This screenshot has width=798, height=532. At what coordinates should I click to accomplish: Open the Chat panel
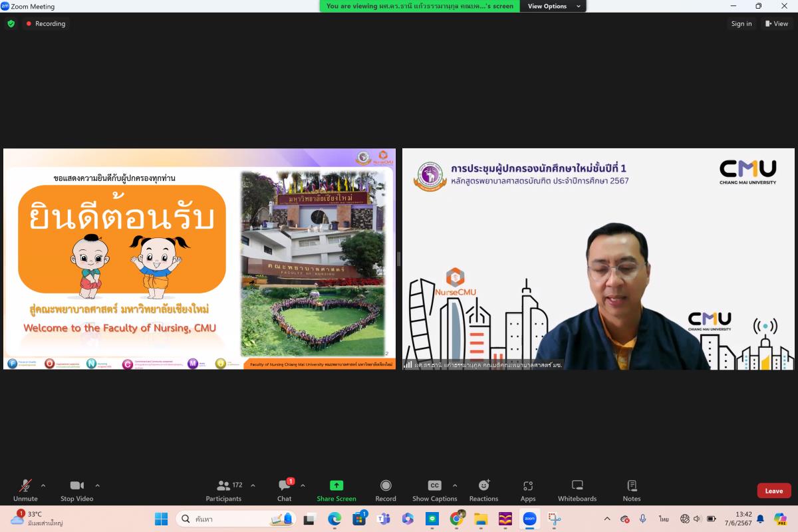click(285, 491)
